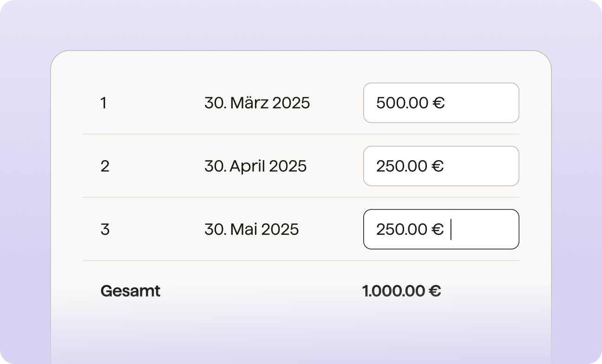Click the total amount 1.000.00 €
This screenshot has width=602, height=364.
point(401,291)
